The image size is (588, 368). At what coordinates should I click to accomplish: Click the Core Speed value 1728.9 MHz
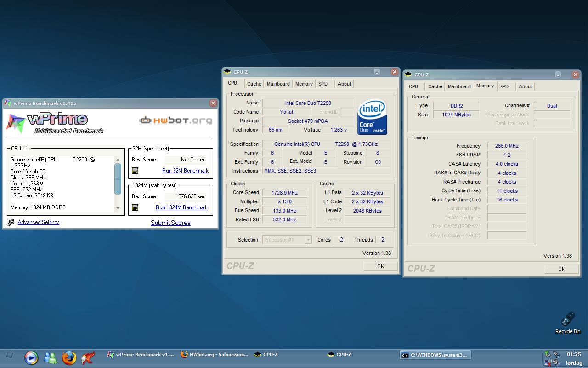point(285,193)
